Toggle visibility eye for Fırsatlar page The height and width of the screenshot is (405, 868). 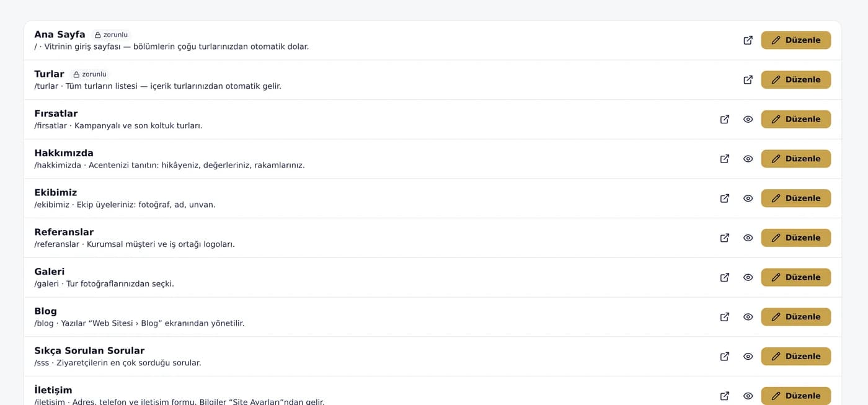748,119
